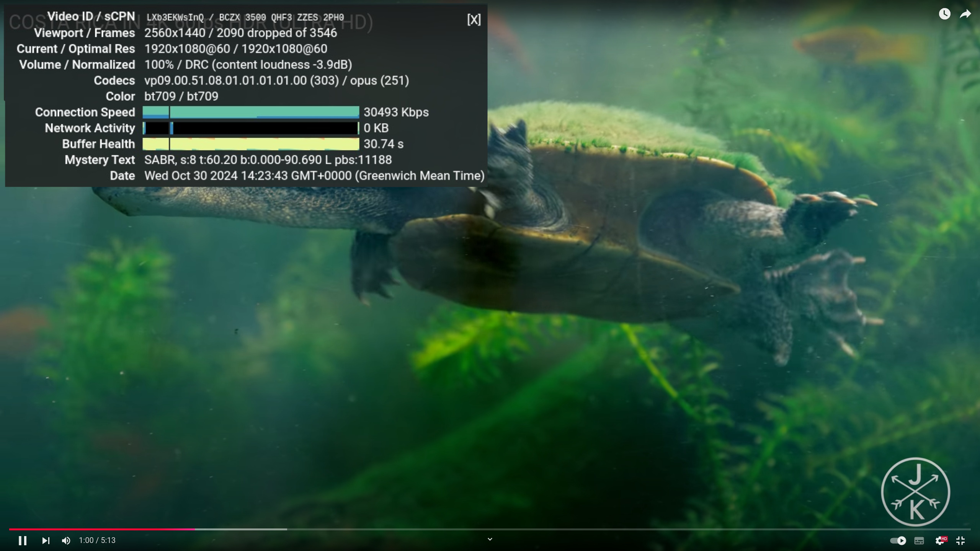980x551 pixels.
Task: Skip to the next video
Action: tap(46, 540)
